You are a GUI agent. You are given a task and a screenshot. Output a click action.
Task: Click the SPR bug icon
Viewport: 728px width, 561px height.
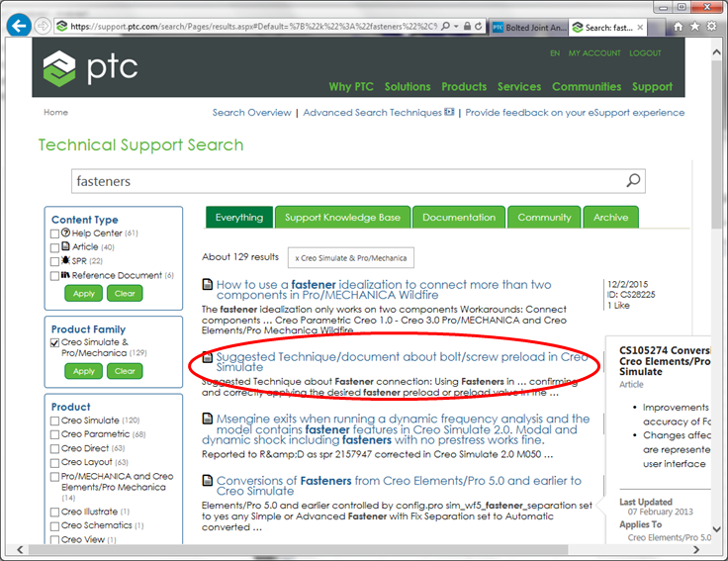(x=66, y=260)
